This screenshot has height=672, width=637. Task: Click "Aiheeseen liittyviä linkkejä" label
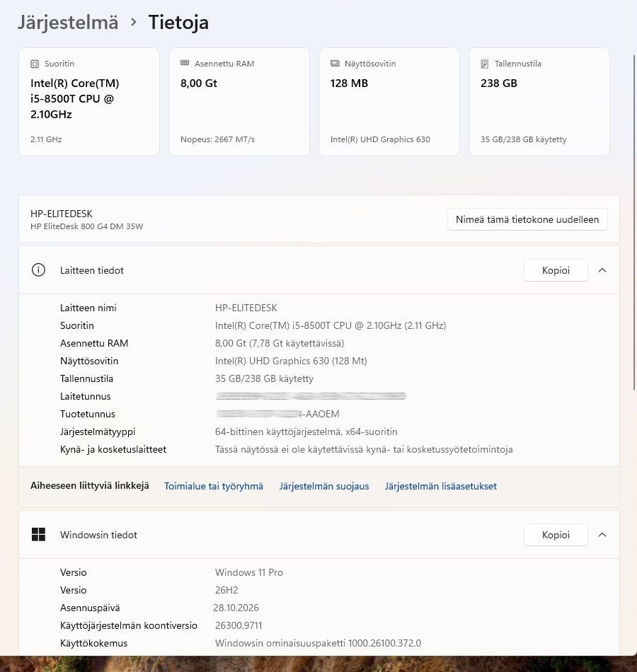pyautogui.click(x=90, y=485)
